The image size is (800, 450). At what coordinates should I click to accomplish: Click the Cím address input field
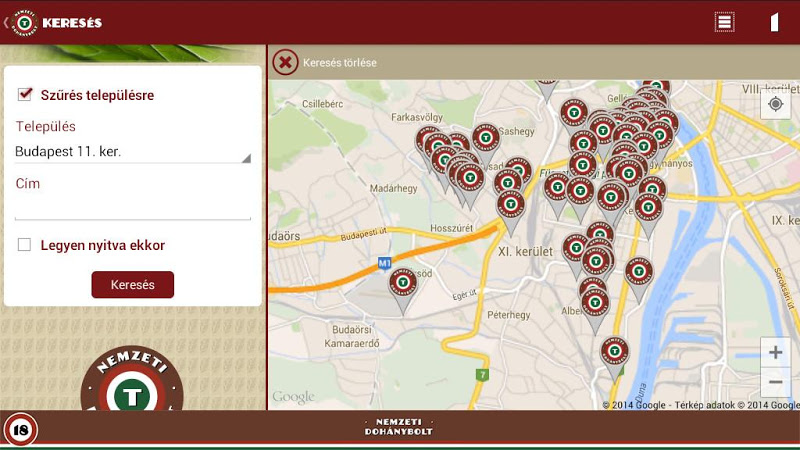(x=133, y=208)
